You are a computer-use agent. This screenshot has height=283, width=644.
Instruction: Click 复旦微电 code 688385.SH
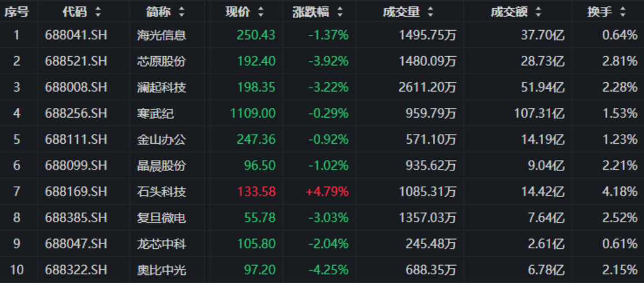click(x=75, y=218)
